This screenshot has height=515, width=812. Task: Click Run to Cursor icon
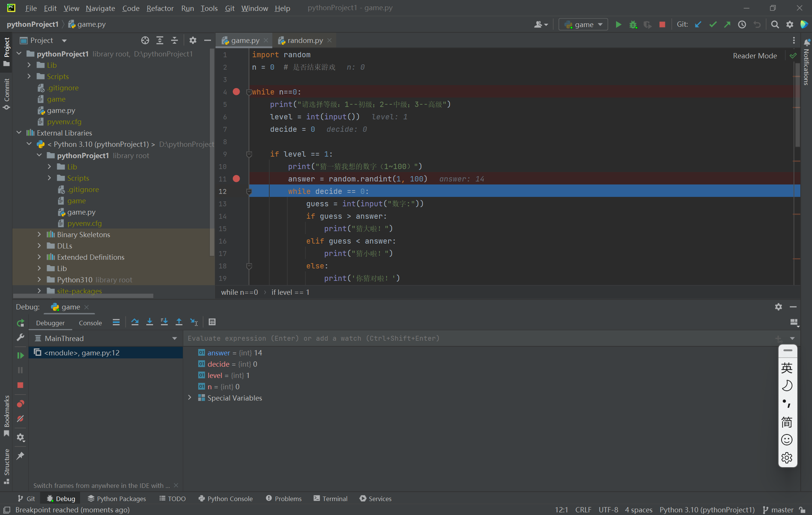pyautogui.click(x=194, y=322)
